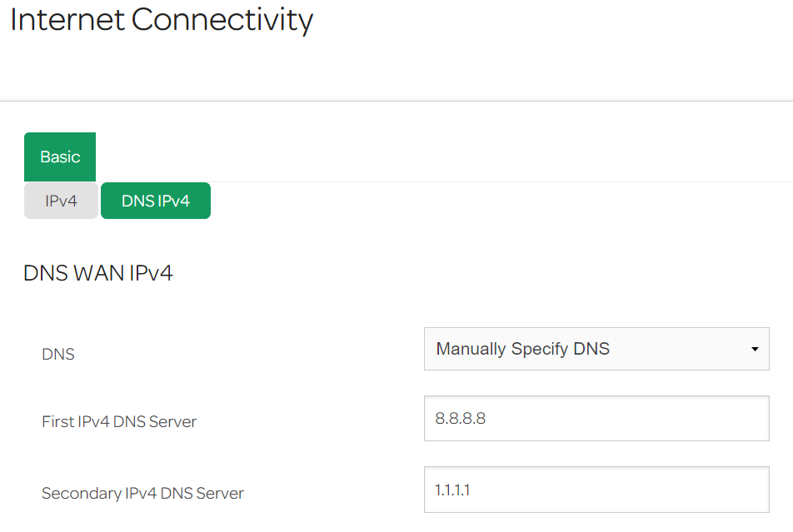Click the Secondary IPv4 DNS Server label
793x532 pixels.
(x=142, y=493)
